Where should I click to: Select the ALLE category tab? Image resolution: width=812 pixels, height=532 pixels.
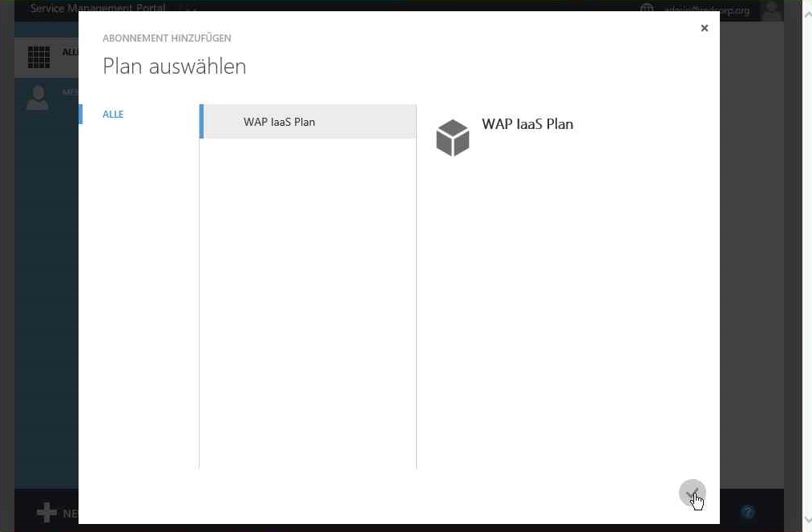tap(113, 115)
